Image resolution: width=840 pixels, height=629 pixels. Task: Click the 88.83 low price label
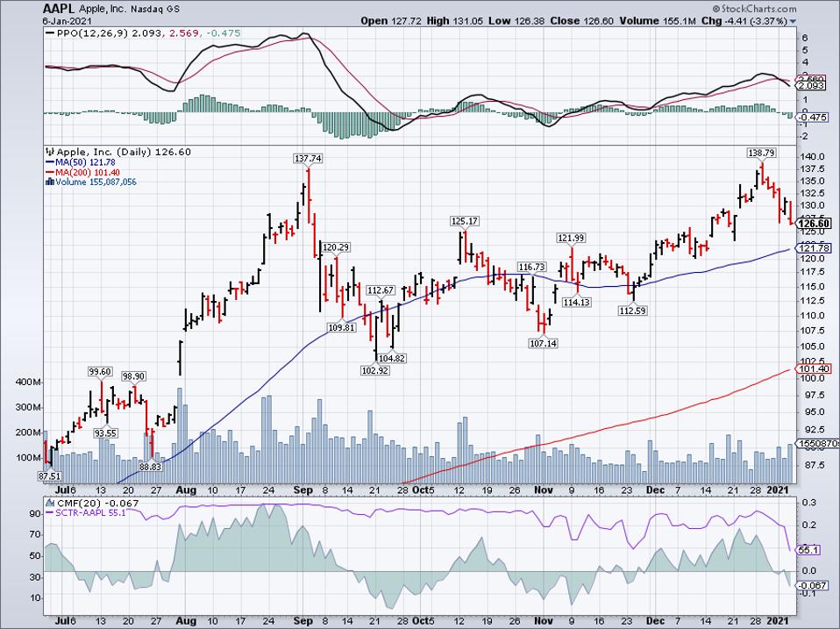(150, 467)
